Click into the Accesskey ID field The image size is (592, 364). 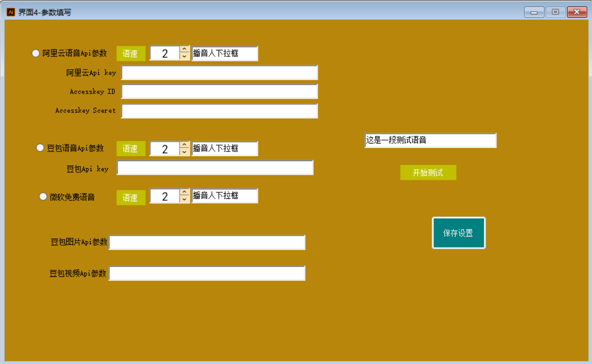pyautogui.click(x=219, y=92)
